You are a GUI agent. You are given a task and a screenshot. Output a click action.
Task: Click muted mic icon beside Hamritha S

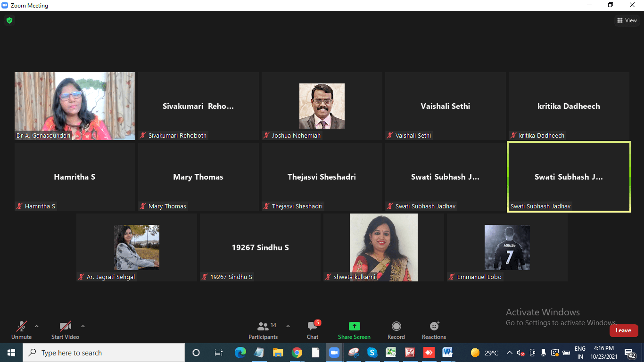20,206
